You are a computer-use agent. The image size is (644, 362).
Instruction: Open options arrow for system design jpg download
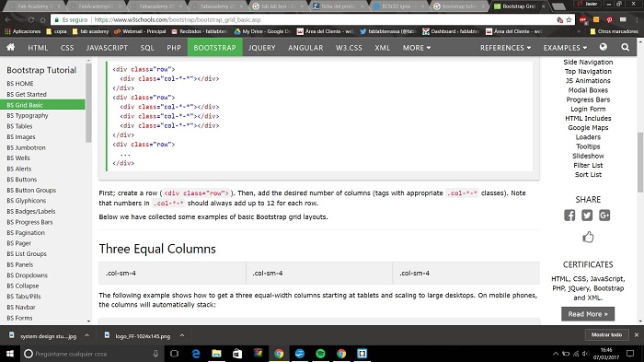tap(86, 335)
